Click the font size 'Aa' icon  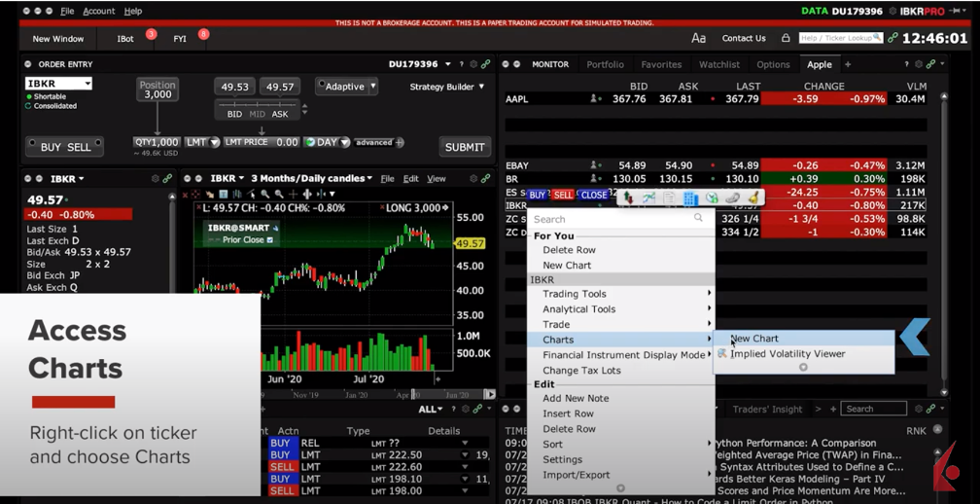click(698, 38)
